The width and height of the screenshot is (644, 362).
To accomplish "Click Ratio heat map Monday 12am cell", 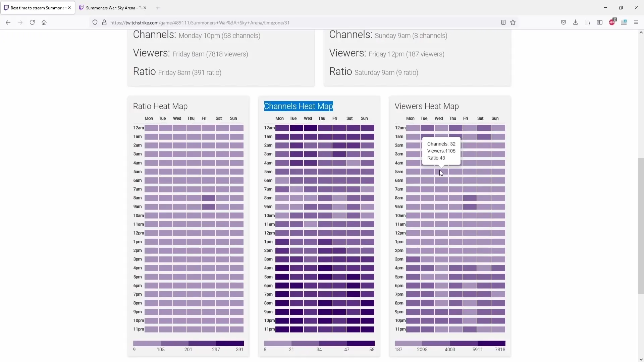I will point(151,128).
